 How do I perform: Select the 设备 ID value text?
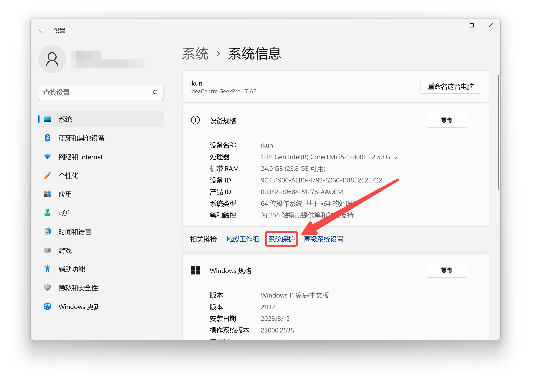click(321, 180)
